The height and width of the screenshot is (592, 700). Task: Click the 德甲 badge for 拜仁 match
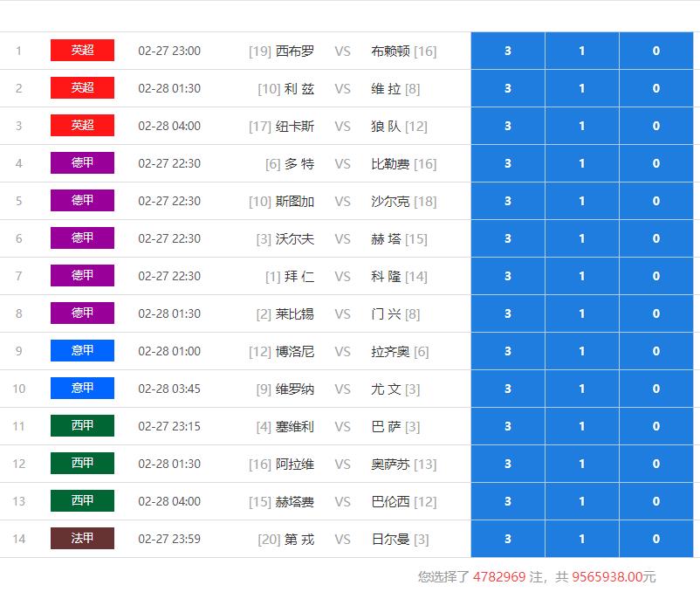coord(83,275)
